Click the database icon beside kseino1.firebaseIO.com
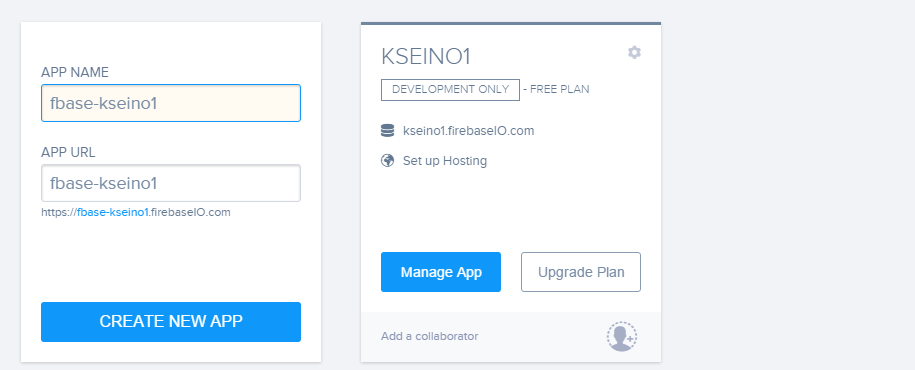The image size is (915, 370). (x=387, y=131)
